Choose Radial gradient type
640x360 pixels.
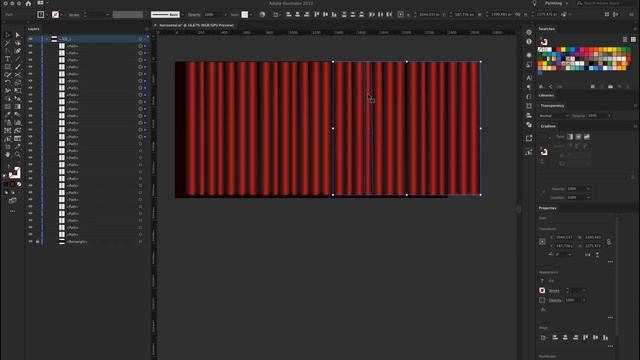(578, 137)
